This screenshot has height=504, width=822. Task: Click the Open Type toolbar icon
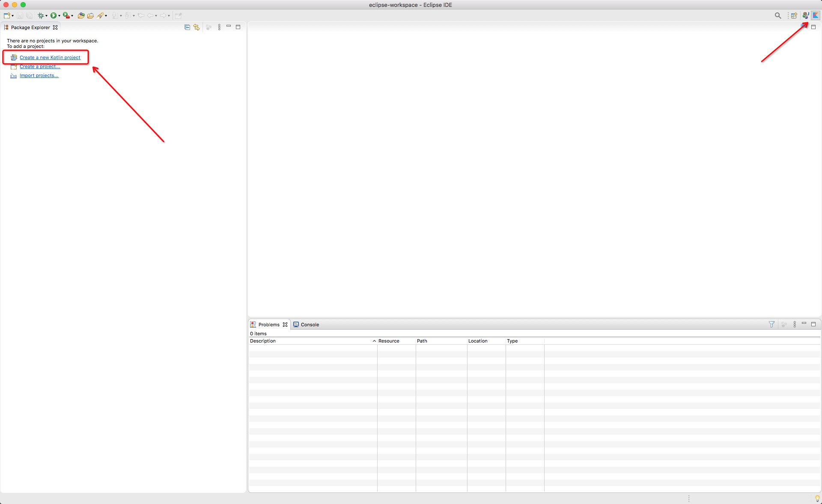pyautogui.click(x=81, y=15)
